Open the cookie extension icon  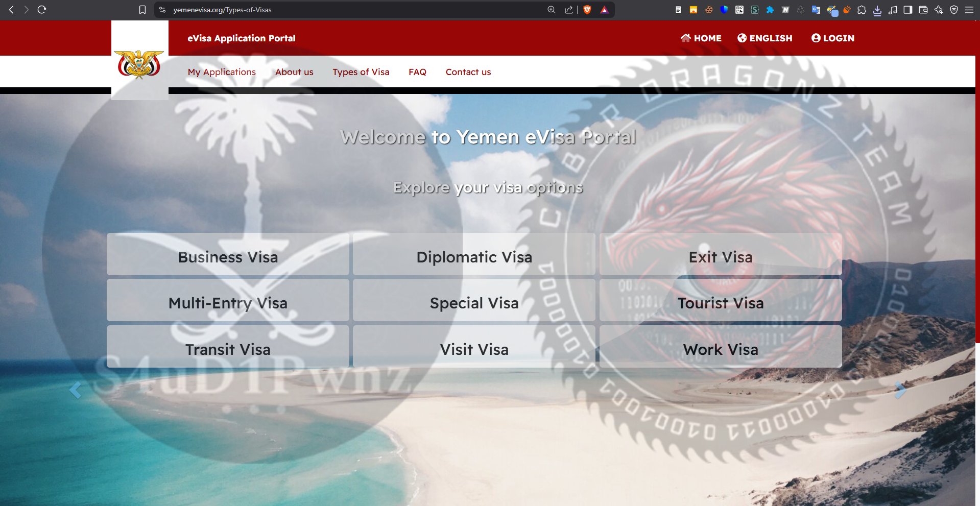point(709,10)
